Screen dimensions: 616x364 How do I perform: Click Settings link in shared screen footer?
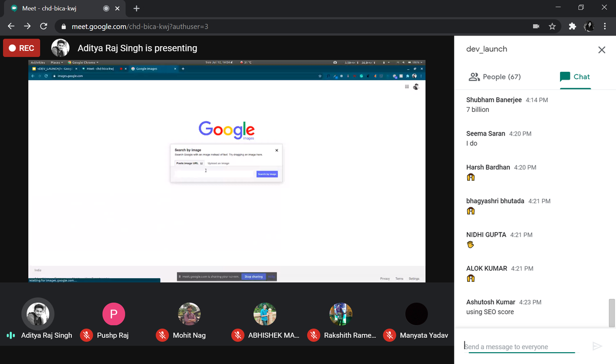tap(414, 279)
